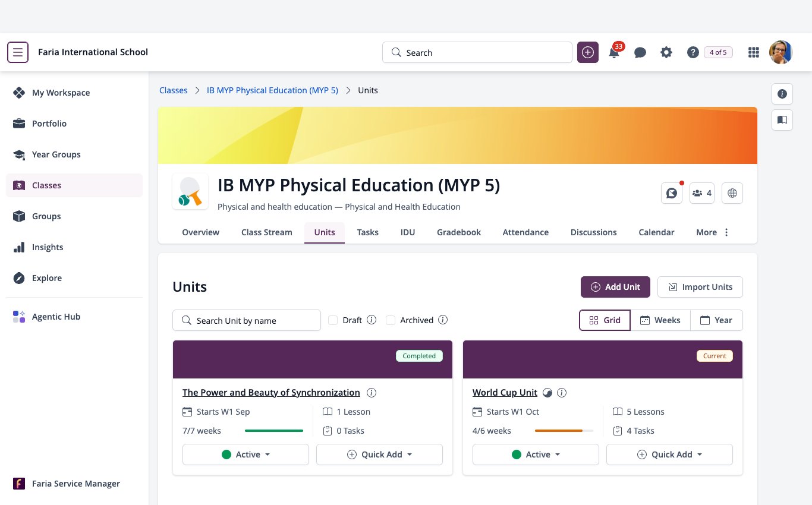The image size is (812, 505).
Task: Click the pie-chart icon beside World Cup Unit
Action: coord(547,393)
